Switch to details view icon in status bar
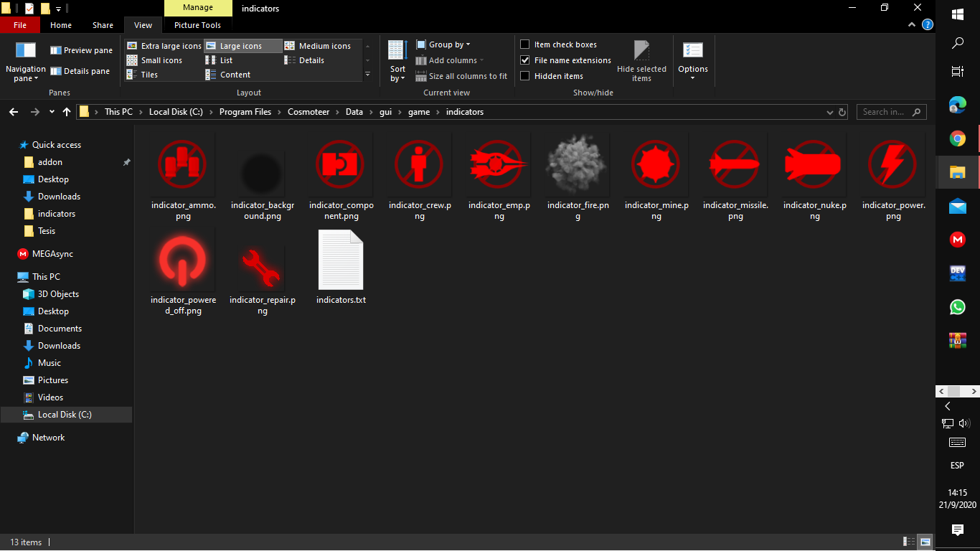This screenshot has height=551, width=980. [909, 542]
